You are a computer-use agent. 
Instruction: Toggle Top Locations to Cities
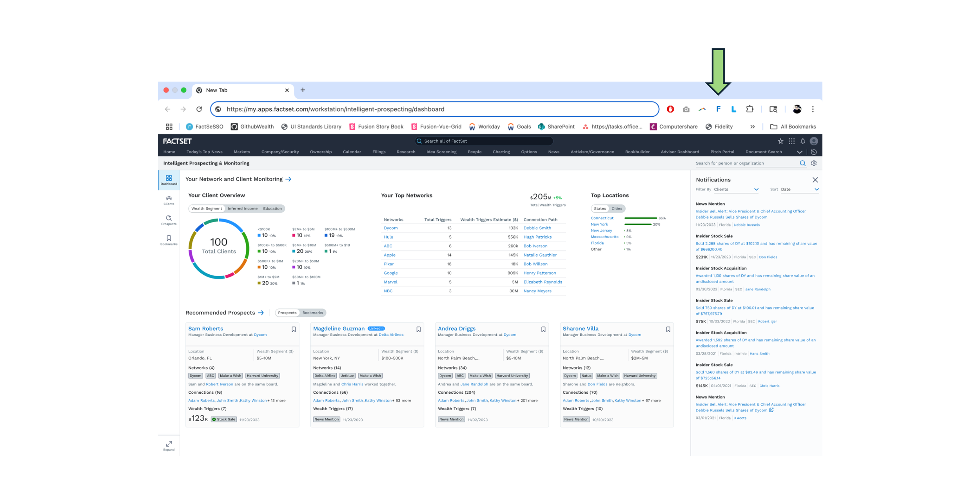point(617,208)
